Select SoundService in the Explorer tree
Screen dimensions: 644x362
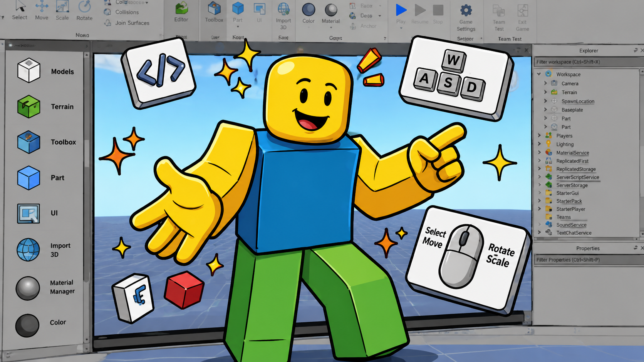(x=571, y=225)
